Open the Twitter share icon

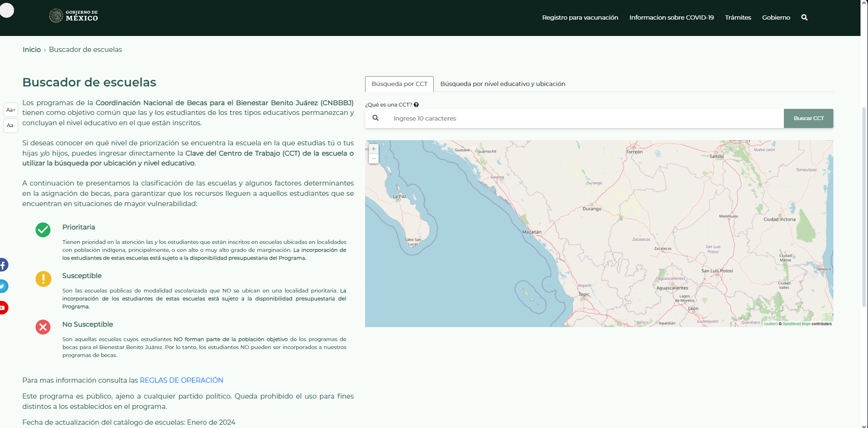[3, 286]
